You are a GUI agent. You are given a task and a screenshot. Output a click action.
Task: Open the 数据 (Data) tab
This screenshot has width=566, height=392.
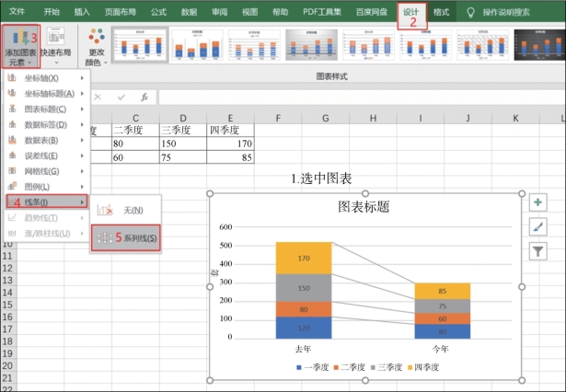[x=190, y=12]
